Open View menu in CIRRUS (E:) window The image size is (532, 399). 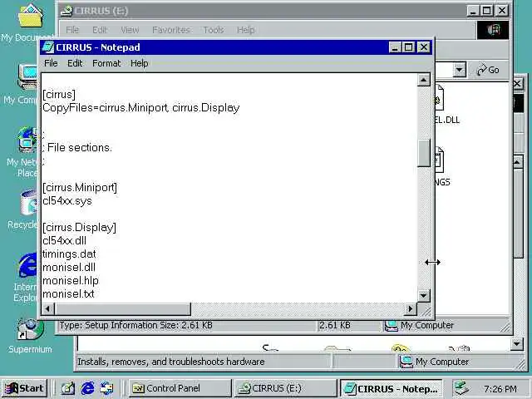(x=130, y=30)
